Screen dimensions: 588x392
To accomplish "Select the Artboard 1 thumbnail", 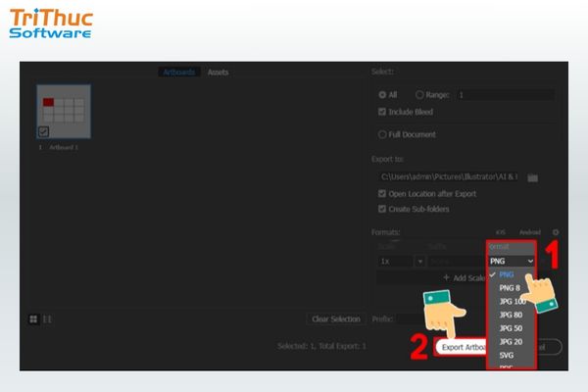I will [64, 112].
